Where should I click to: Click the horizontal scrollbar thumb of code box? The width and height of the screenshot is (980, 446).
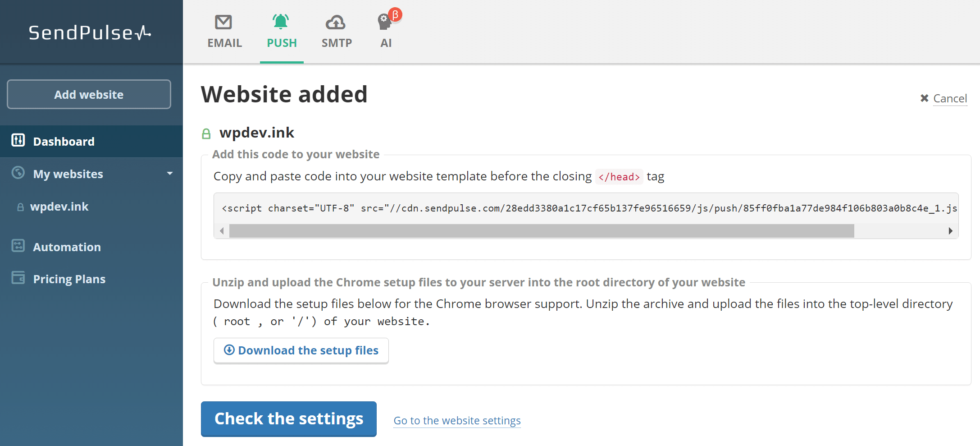(x=542, y=231)
